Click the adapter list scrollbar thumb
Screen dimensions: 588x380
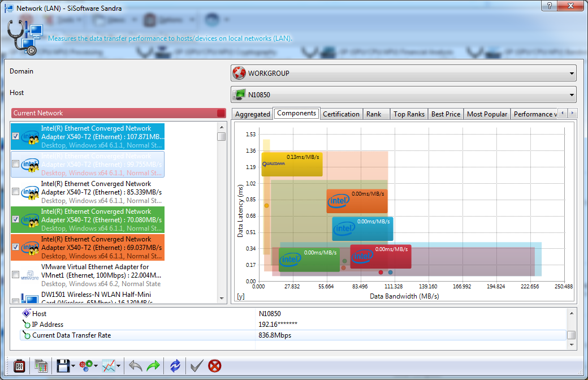[x=222, y=136]
